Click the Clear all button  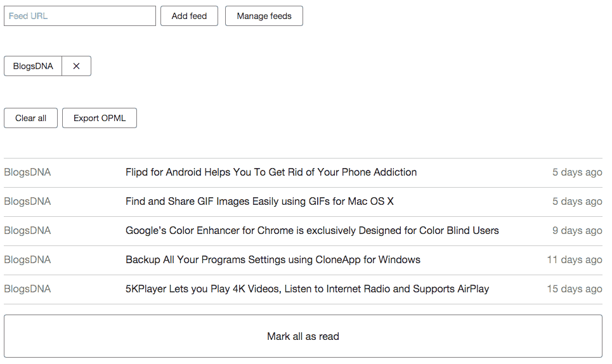pos(30,118)
